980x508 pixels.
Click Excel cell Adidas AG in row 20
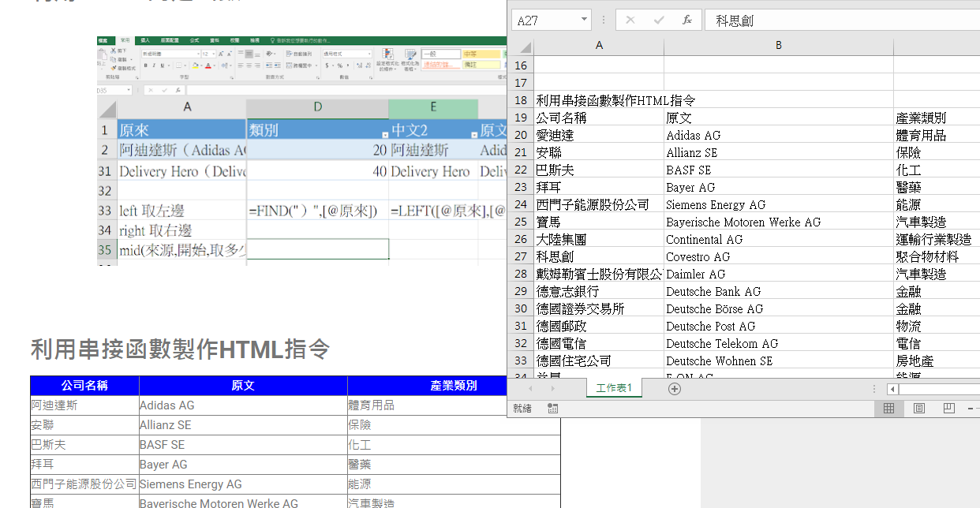779,135
